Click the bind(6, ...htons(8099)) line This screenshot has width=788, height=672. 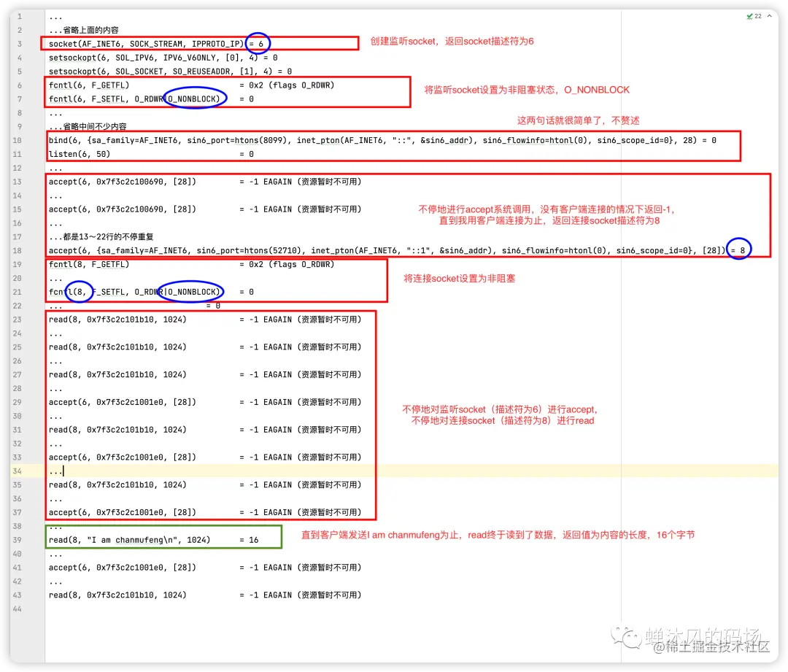[382, 140]
